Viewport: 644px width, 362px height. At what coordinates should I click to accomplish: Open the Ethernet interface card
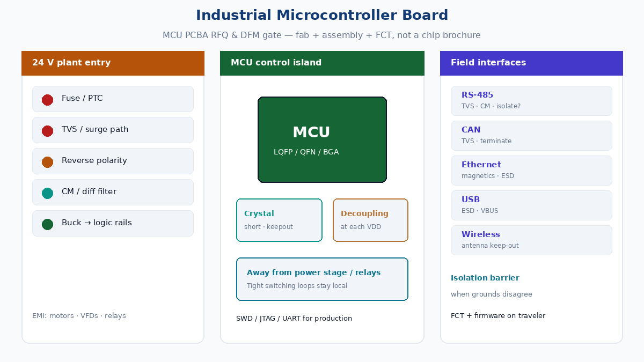[531, 171]
